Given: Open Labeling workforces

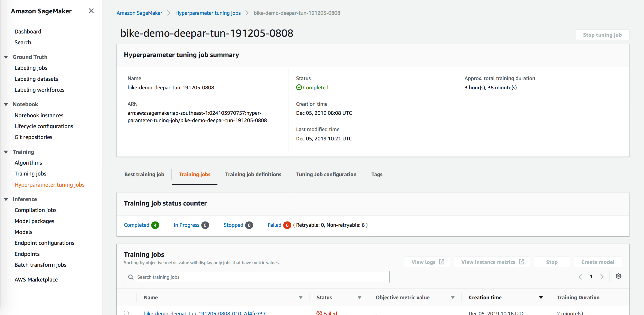Looking at the screenshot, I should coord(39,90).
